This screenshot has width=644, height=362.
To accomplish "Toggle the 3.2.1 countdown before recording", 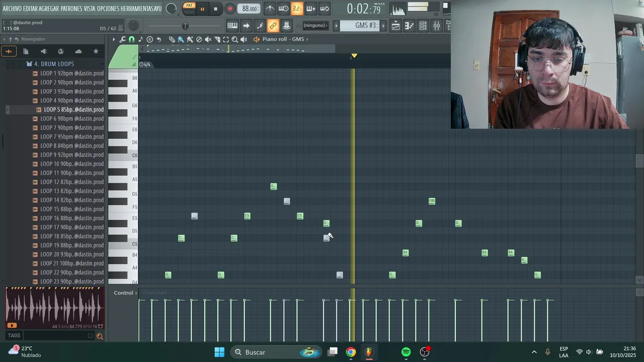I will point(297,9).
